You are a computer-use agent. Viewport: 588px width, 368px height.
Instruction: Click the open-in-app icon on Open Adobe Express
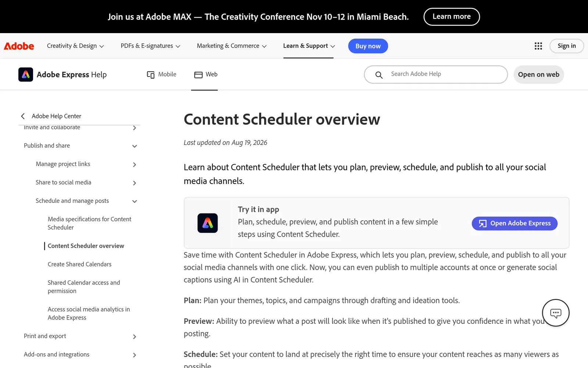click(x=483, y=223)
